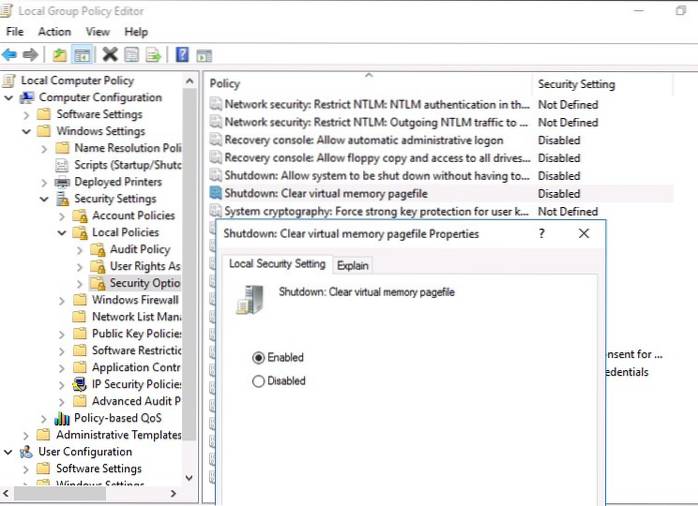Click the Policy column header

(x=225, y=84)
